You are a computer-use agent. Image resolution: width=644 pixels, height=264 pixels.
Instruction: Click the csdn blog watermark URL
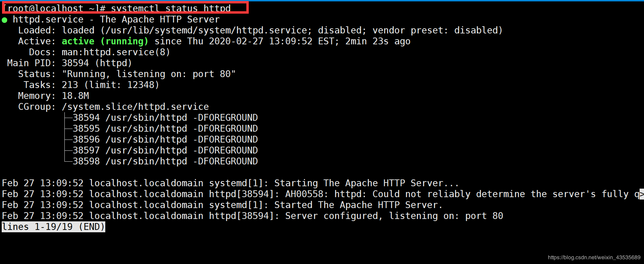(x=594, y=258)
